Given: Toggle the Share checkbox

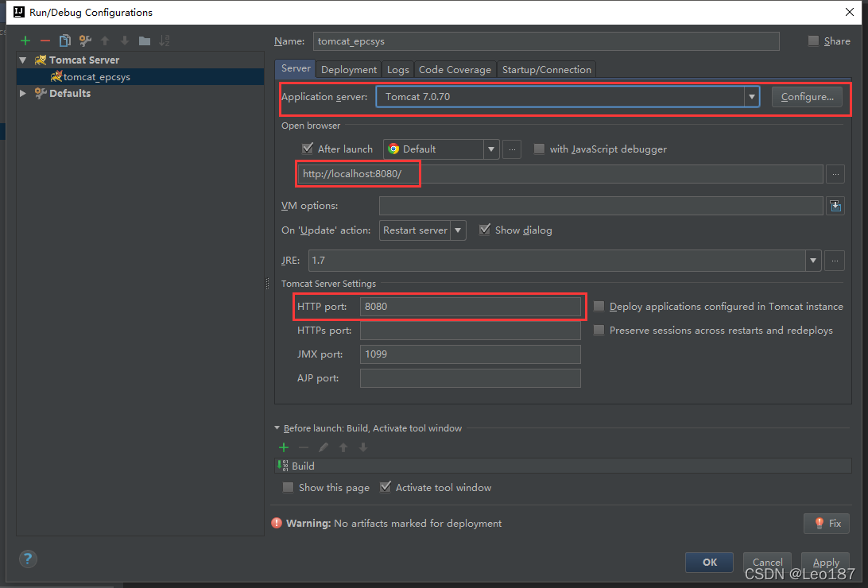Looking at the screenshot, I should [813, 41].
